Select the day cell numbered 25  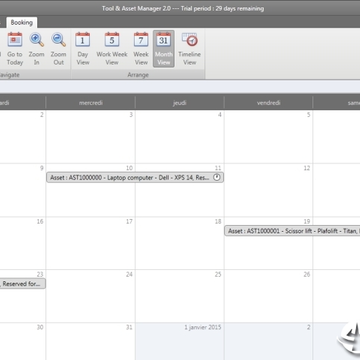pos(180,296)
